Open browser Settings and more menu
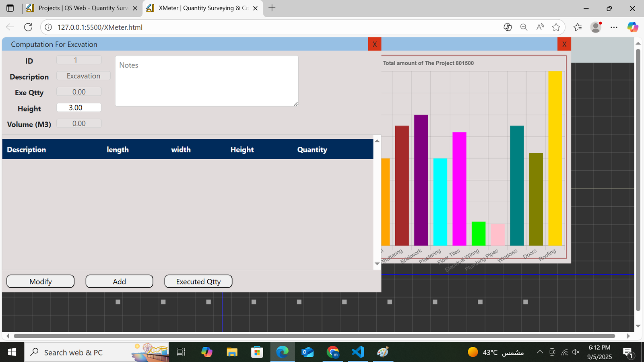Image resolution: width=644 pixels, height=362 pixels. (614, 27)
